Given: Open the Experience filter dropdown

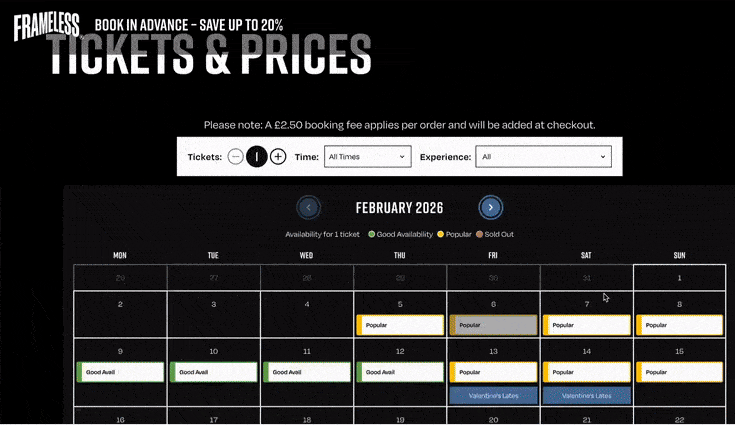Looking at the screenshot, I should (543, 157).
